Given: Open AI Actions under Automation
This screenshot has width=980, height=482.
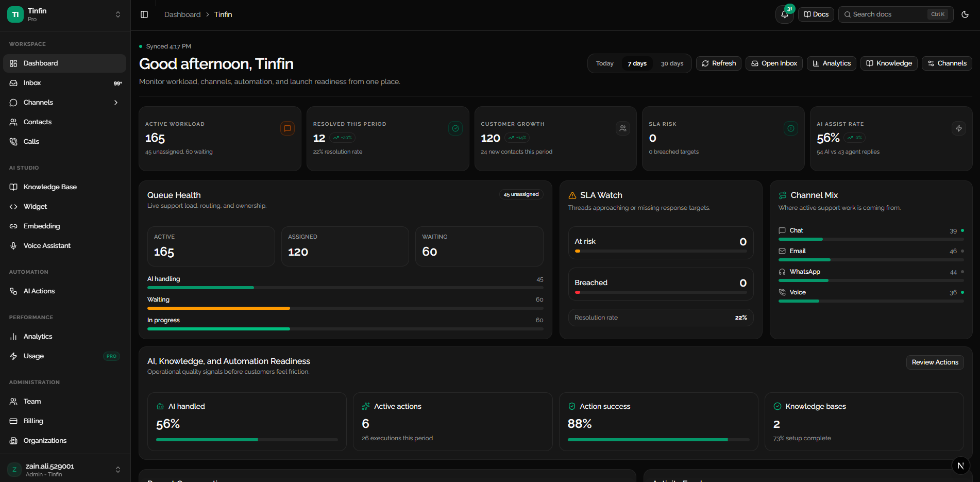Looking at the screenshot, I should [65, 291].
